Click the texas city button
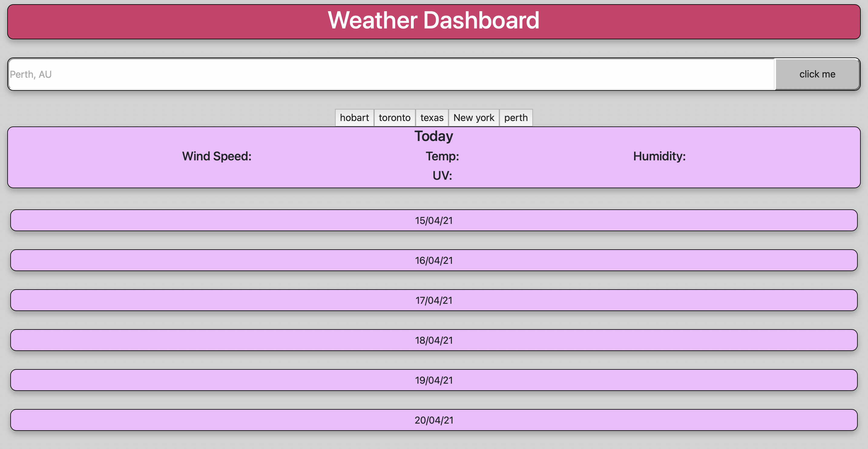 [x=432, y=118]
